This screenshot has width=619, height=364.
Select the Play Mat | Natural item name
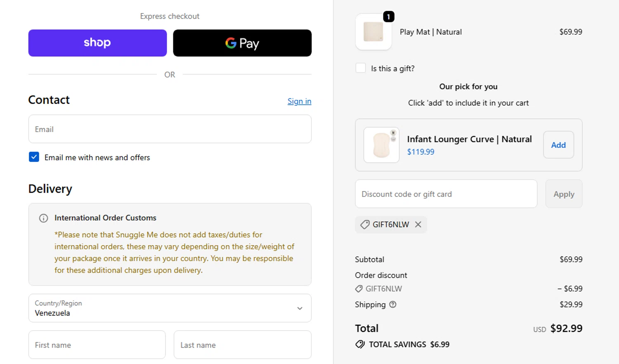(x=431, y=32)
